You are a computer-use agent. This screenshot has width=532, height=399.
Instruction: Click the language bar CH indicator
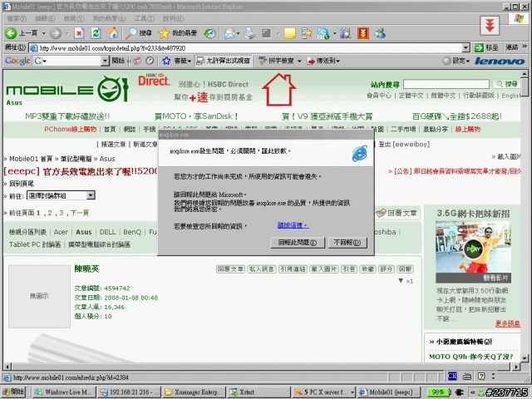pos(452,376)
